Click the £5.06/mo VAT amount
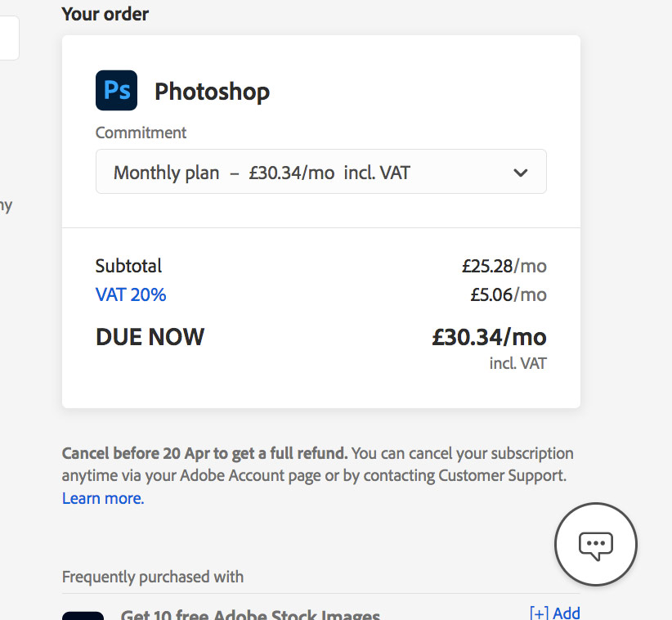This screenshot has height=620, width=672. point(508,294)
